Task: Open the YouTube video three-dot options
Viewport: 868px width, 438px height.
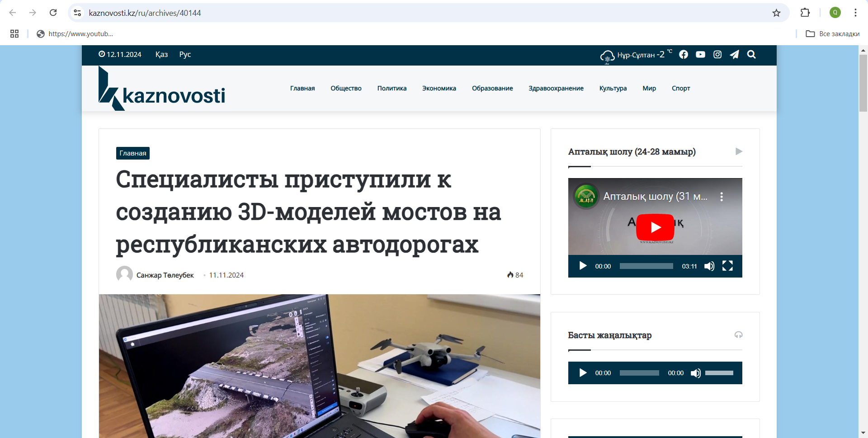Action: coord(722,197)
